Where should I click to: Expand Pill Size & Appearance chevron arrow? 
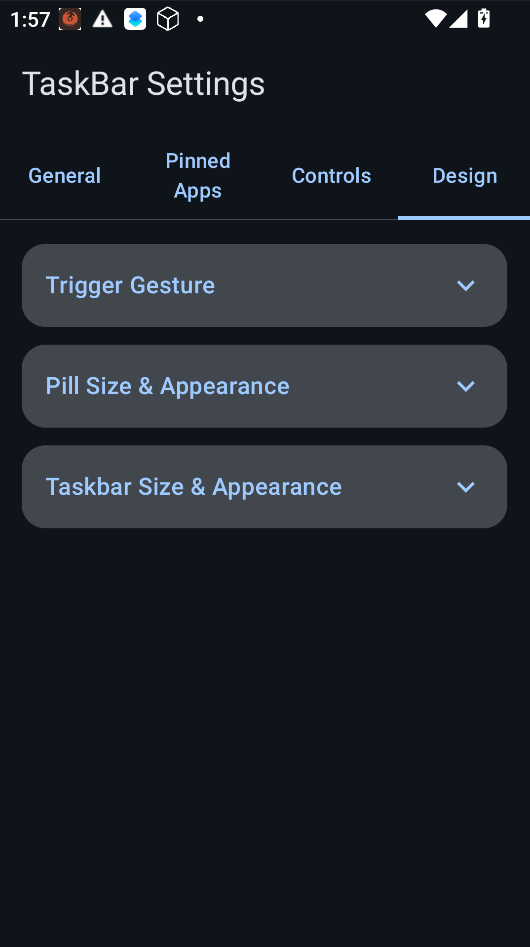466,386
